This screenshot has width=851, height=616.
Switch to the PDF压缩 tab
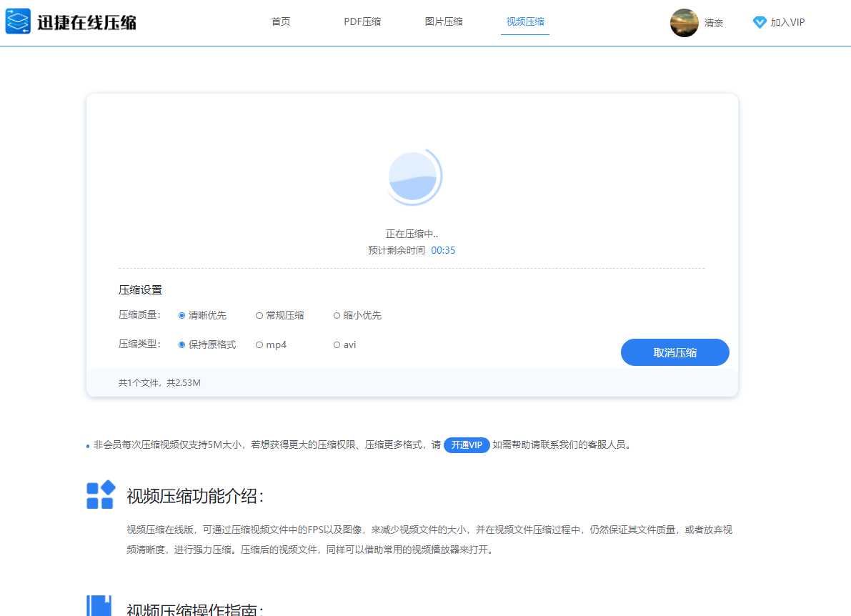tap(362, 22)
